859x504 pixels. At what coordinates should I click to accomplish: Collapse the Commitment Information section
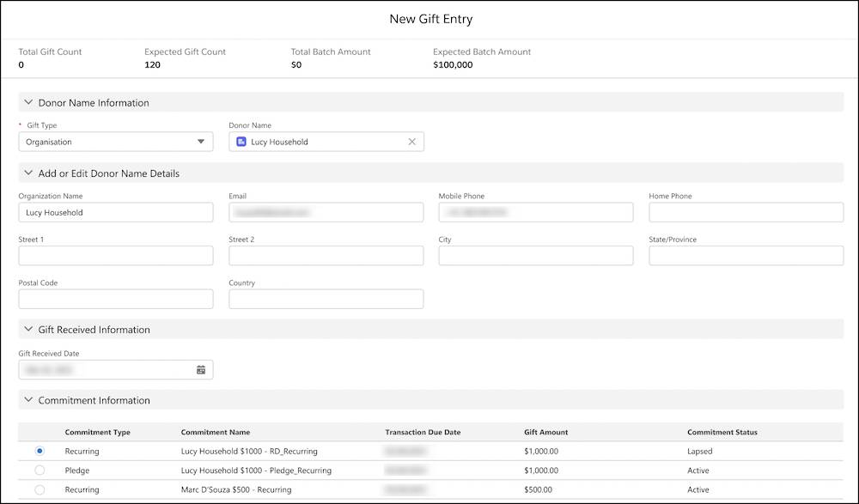coord(28,400)
